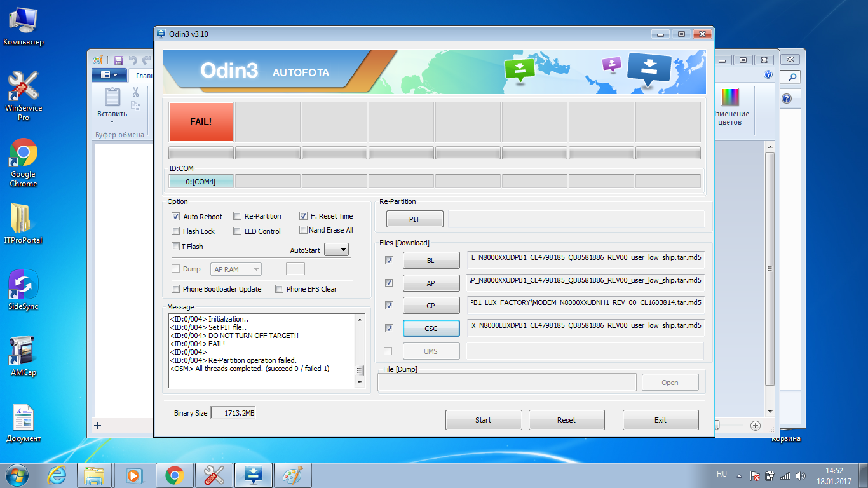Expand the AutoStart dropdown
Screen dimensions: 868x488
tap(337, 250)
